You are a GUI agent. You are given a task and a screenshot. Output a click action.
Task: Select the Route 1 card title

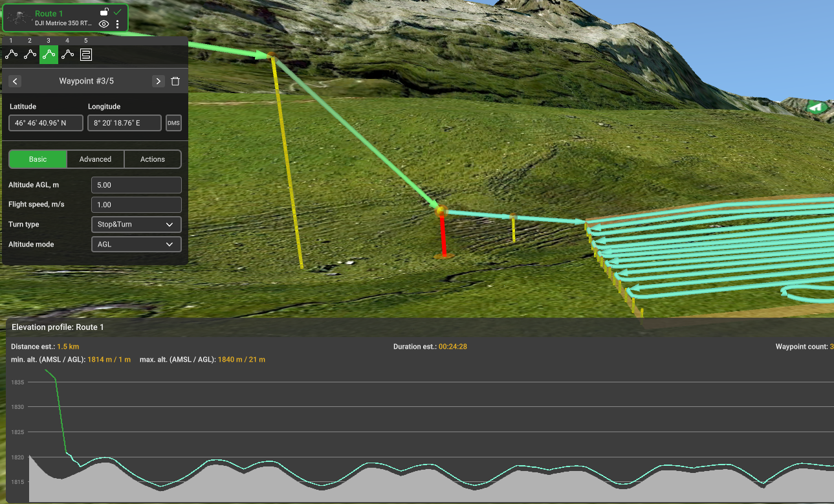(x=49, y=14)
